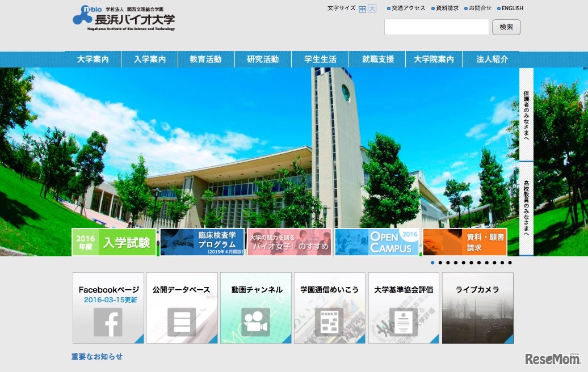Click inside the search input field
Viewport: 588px width, 372px height.
point(436,27)
